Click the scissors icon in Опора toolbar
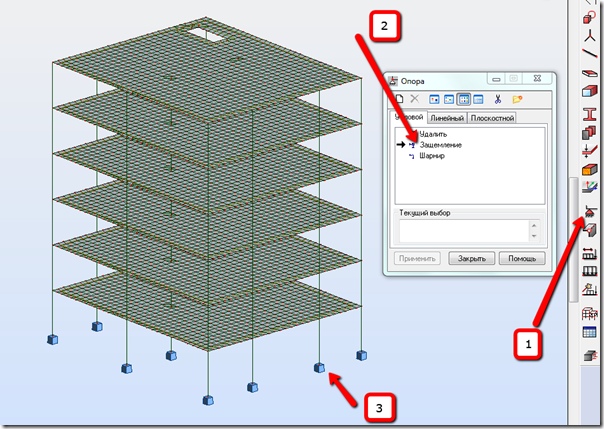 coord(498,99)
